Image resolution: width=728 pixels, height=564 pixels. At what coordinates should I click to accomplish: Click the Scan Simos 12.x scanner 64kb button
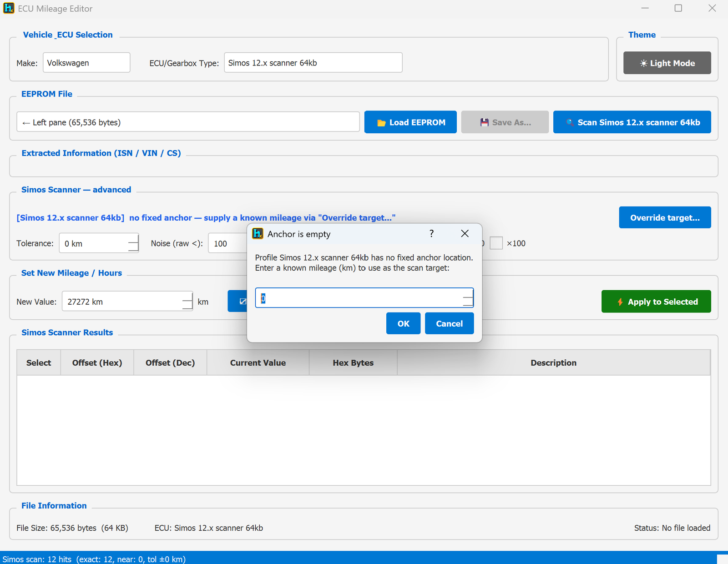click(632, 122)
